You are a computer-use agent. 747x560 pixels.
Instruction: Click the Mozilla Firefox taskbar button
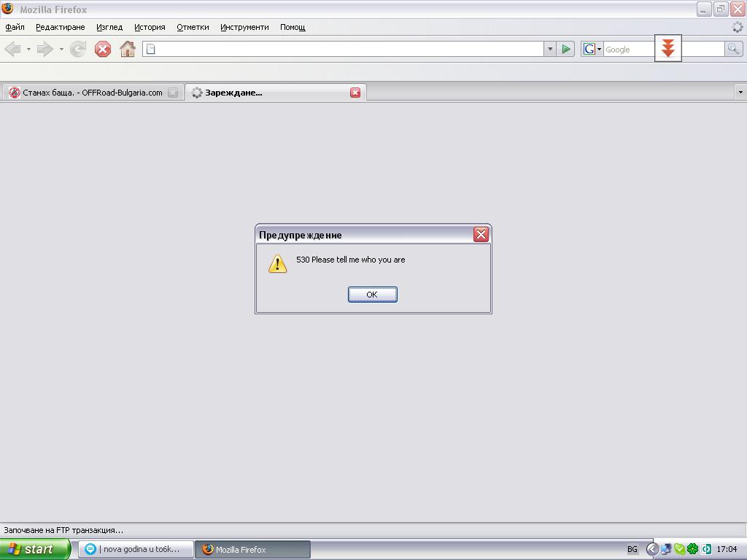tap(253, 549)
